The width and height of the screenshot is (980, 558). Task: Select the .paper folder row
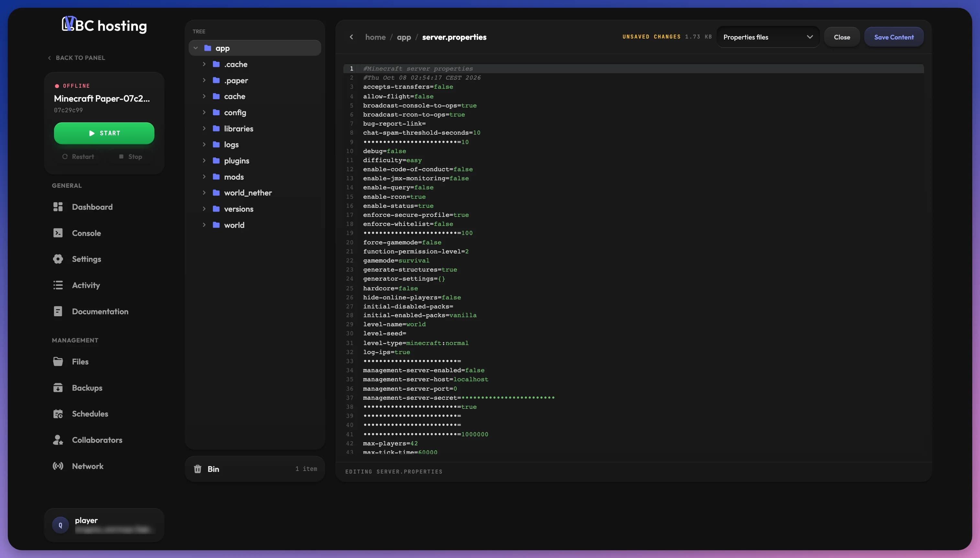(x=255, y=80)
